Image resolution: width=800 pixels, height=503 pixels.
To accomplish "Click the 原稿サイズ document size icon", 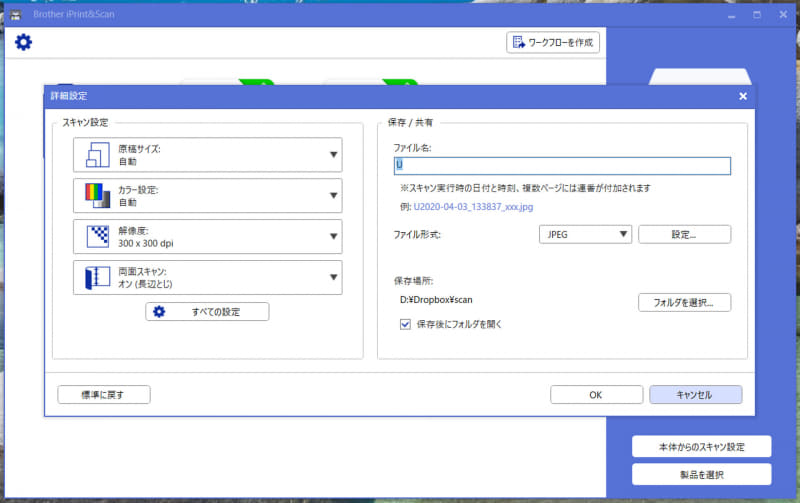I will click(98, 155).
